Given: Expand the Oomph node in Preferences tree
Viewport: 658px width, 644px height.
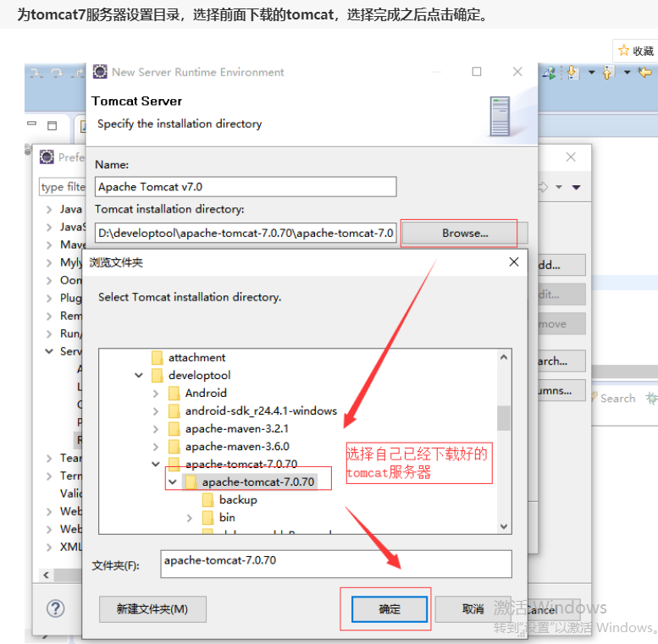Looking at the screenshot, I should pyautogui.click(x=49, y=280).
